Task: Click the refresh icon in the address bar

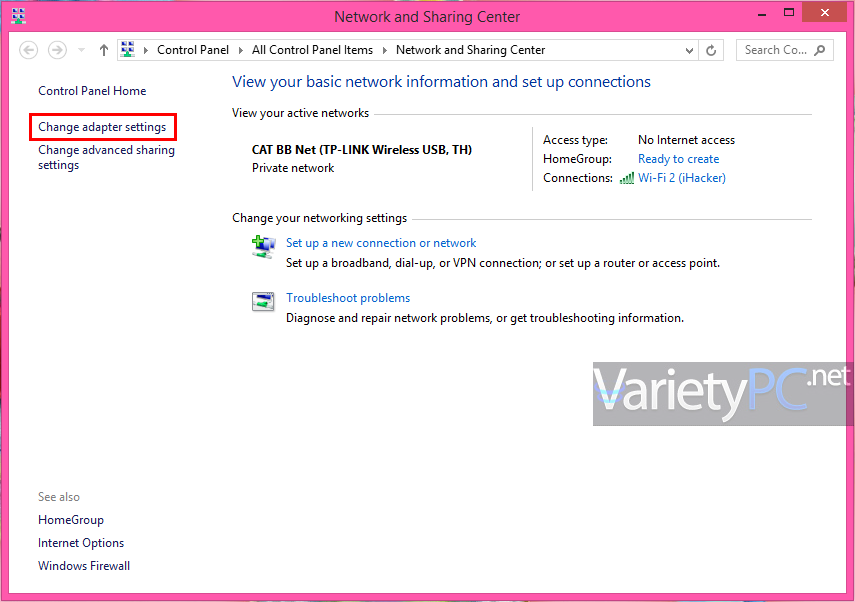Action: [x=710, y=49]
